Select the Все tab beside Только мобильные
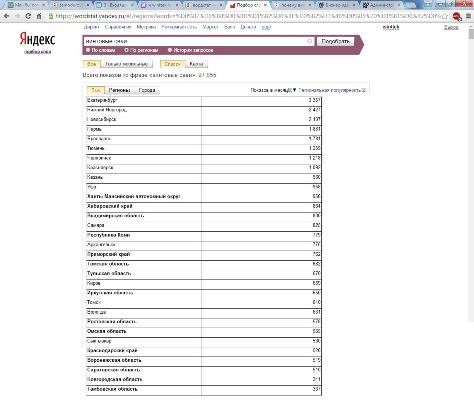The height and width of the screenshot is (400, 474). [91, 64]
